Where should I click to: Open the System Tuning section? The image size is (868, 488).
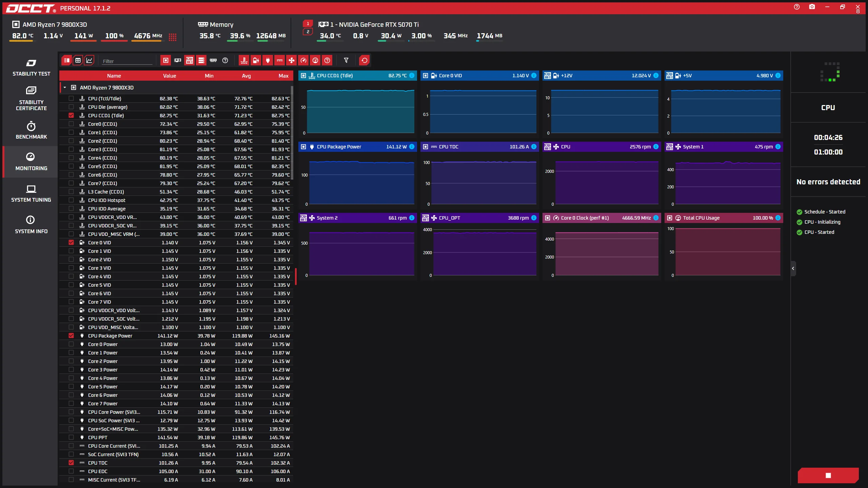(x=31, y=194)
